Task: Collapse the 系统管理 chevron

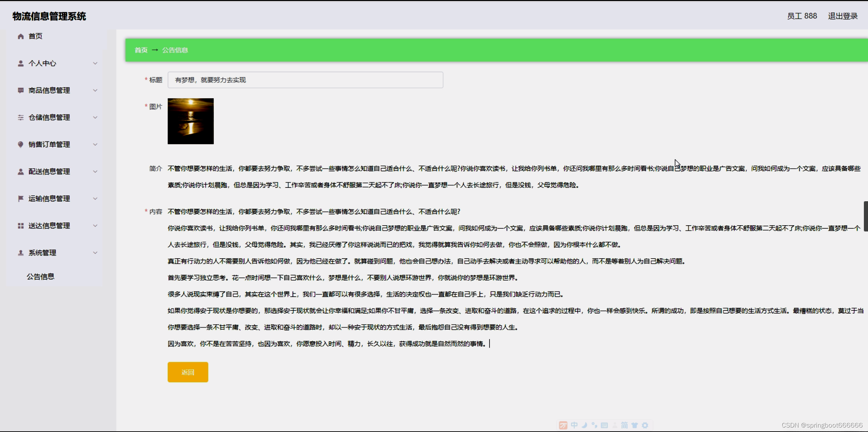Action: coord(95,253)
